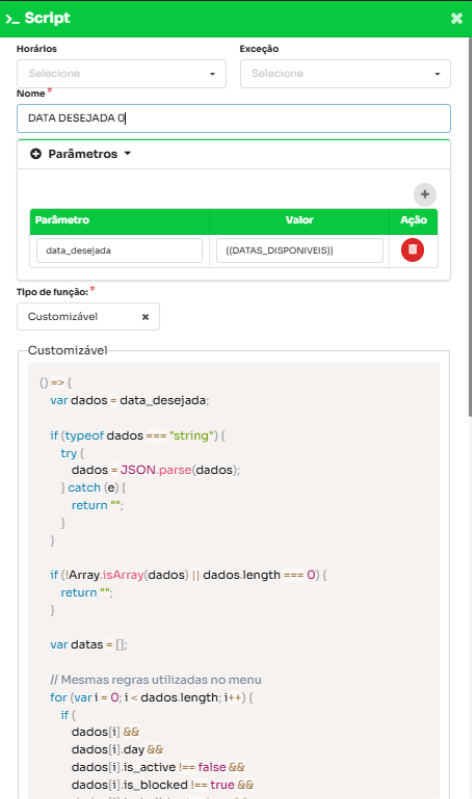The height and width of the screenshot is (799, 472).
Task: Click the data_desejada parameter field
Action: [119, 250]
